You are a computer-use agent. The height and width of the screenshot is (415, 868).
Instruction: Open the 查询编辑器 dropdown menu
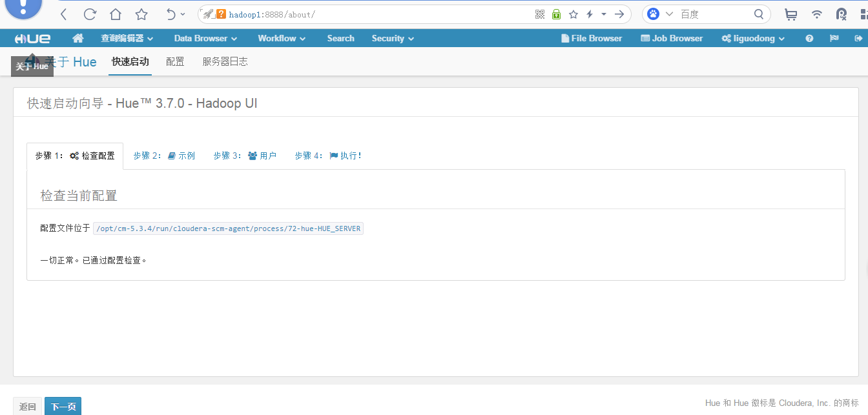click(x=127, y=39)
